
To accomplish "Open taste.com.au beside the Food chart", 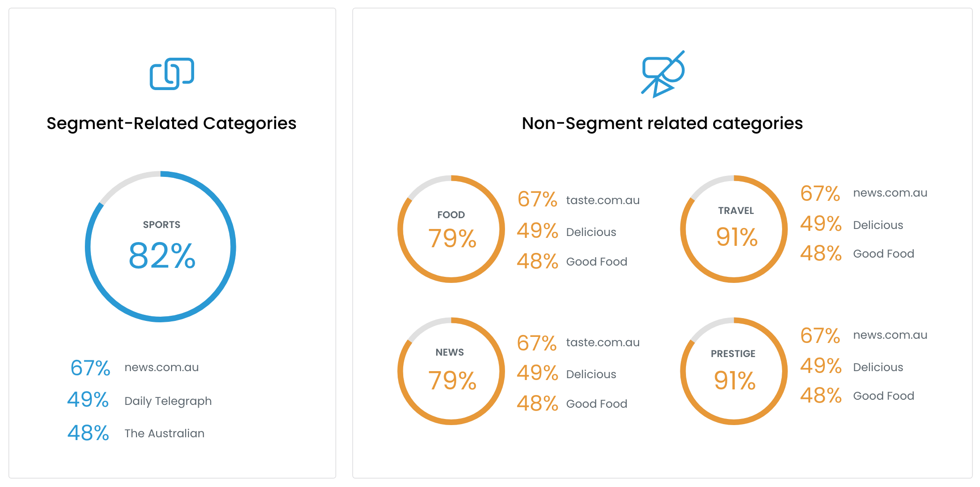I will (603, 200).
